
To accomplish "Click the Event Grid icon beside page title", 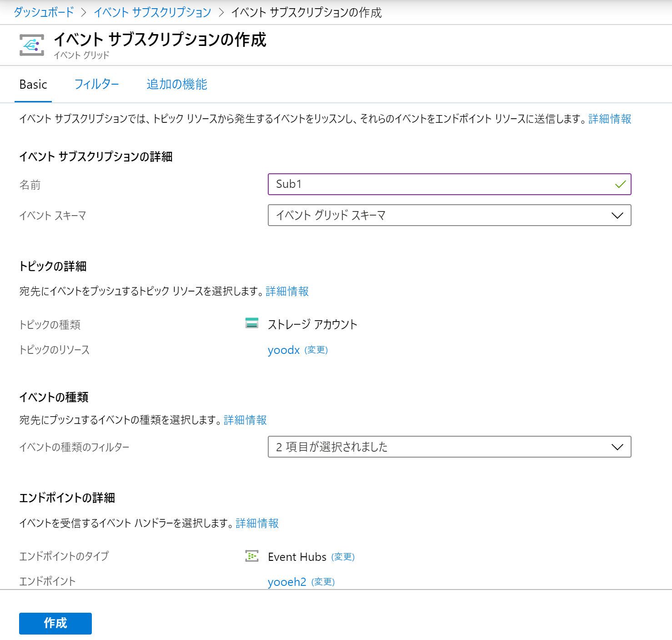I will (32, 45).
